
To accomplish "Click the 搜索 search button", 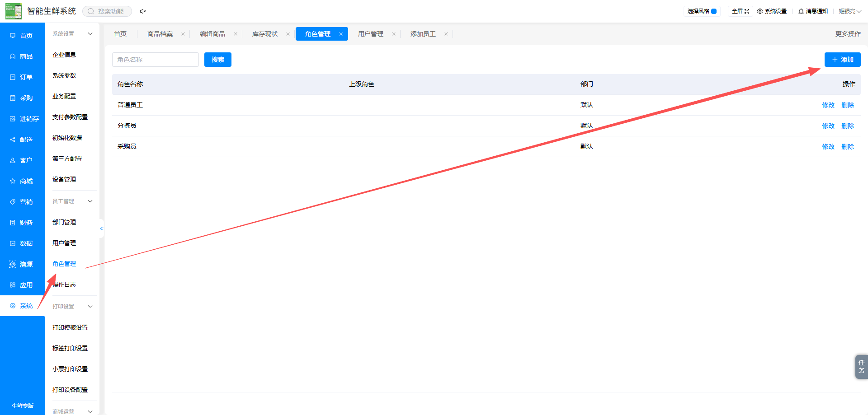I will tap(218, 60).
